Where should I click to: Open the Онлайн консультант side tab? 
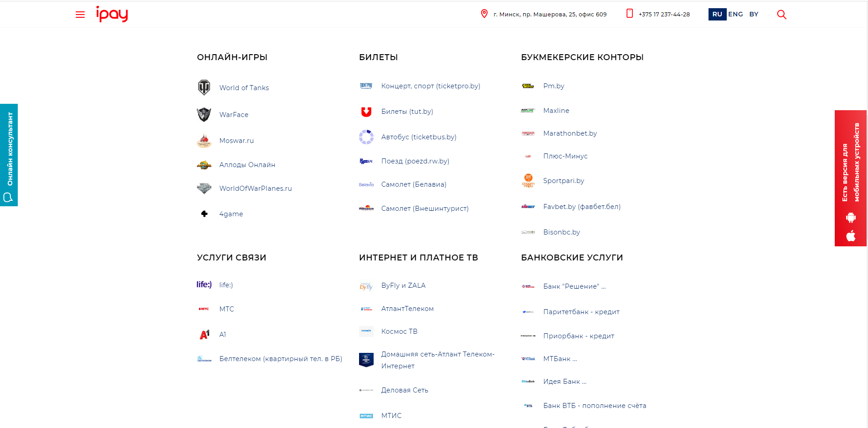(x=9, y=155)
